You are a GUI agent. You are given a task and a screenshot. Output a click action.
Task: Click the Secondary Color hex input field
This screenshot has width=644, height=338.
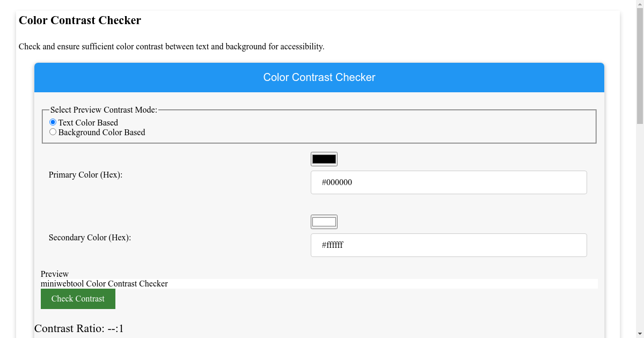(x=449, y=245)
